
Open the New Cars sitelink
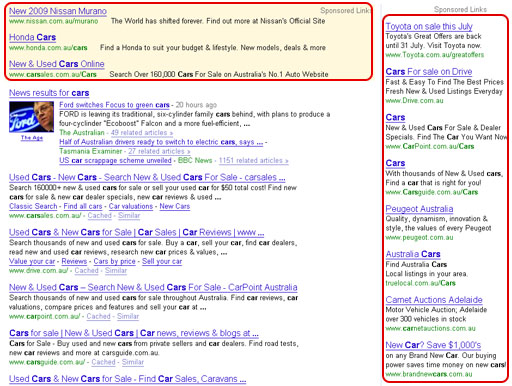[x=175, y=206]
